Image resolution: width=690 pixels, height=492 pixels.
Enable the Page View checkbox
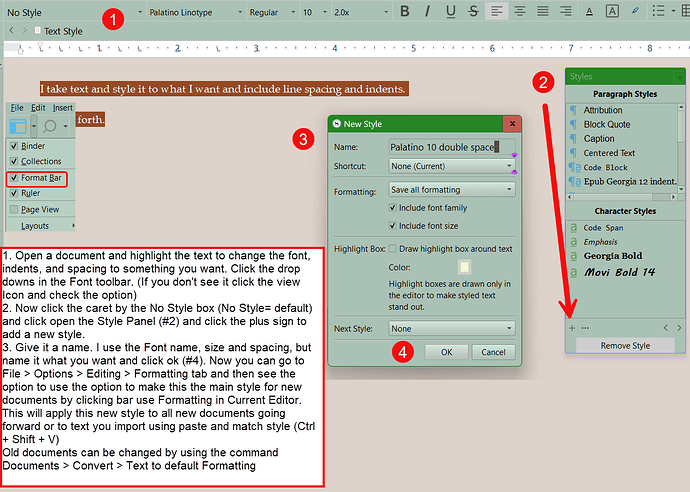tap(14, 209)
